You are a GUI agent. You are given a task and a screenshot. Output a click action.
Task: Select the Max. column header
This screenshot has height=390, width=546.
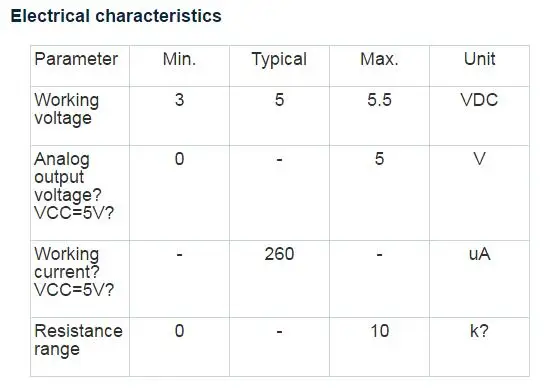(x=379, y=59)
